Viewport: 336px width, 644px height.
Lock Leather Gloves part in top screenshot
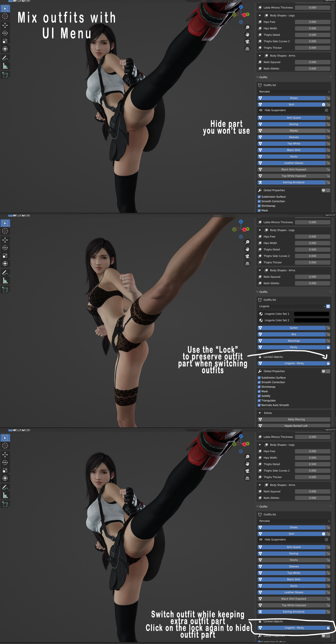click(x=328, y=163)
